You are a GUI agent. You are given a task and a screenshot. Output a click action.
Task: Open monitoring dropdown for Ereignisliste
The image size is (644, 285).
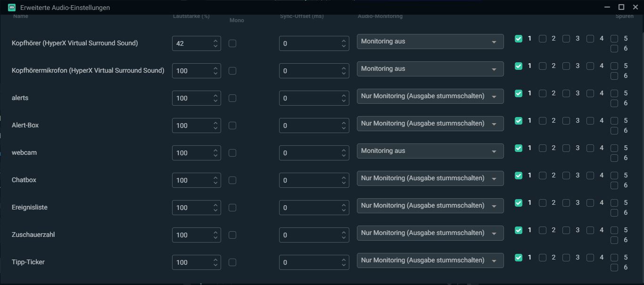click(x=429, y=206)
